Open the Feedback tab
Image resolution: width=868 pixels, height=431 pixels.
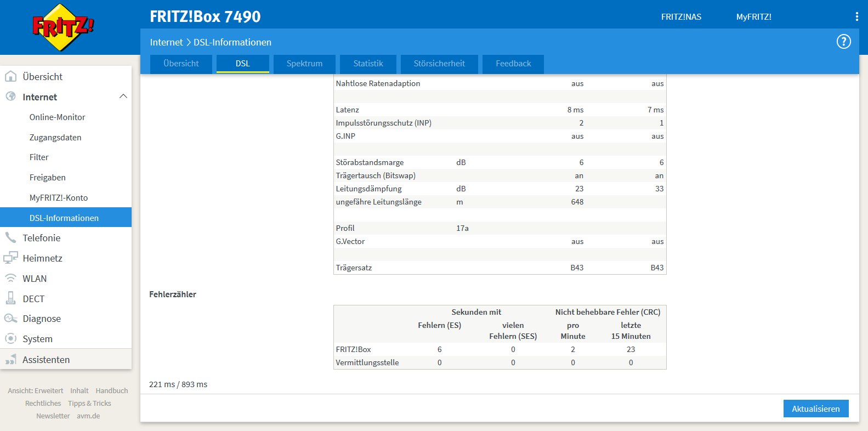(x=513, y=64)
